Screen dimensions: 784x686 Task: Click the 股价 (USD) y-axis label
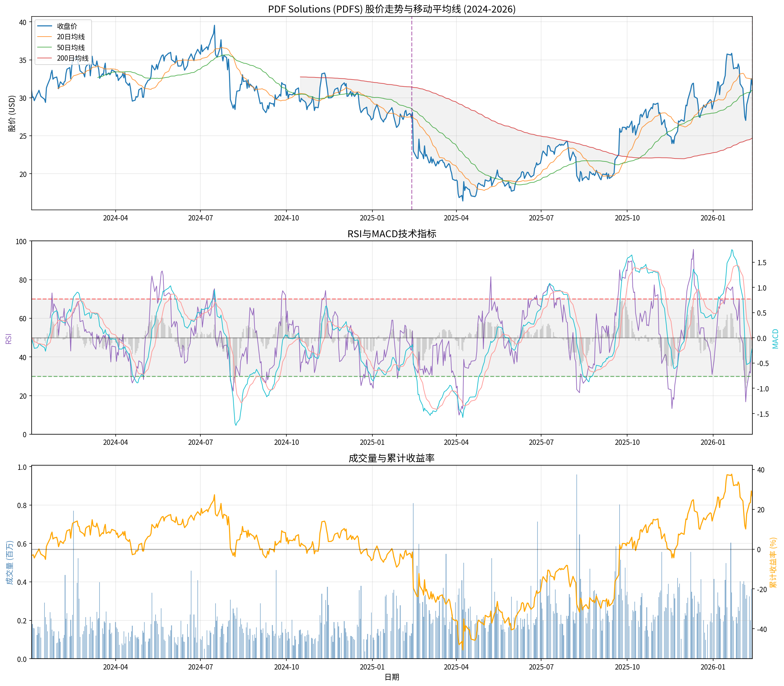(x=12, y=113)
